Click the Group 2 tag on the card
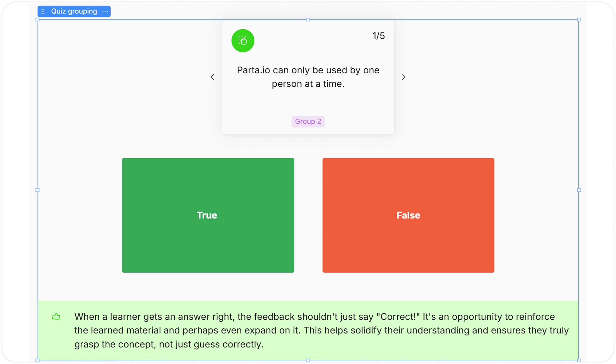This screenshot has width=616, height=364. (x=308, y=121)
